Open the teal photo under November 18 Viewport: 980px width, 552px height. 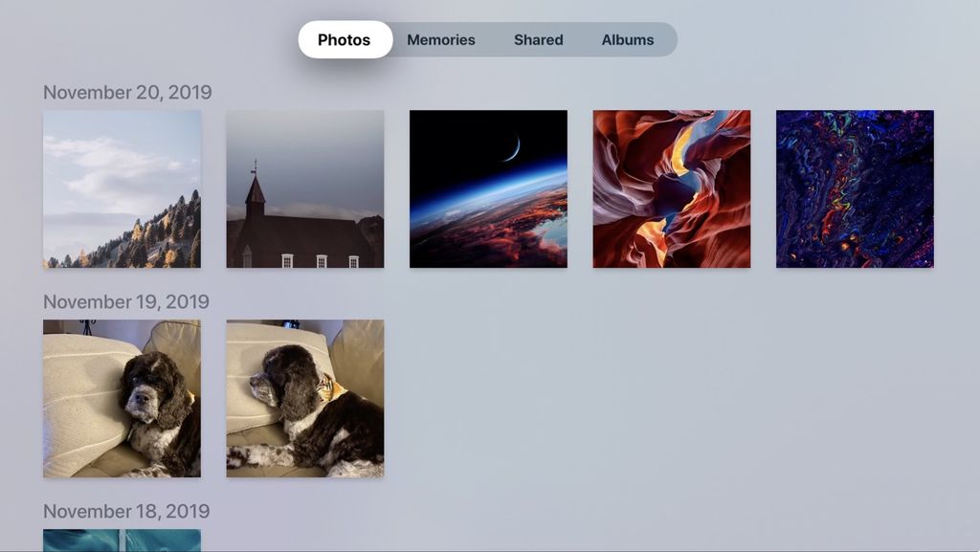click(x=122, y=541)
